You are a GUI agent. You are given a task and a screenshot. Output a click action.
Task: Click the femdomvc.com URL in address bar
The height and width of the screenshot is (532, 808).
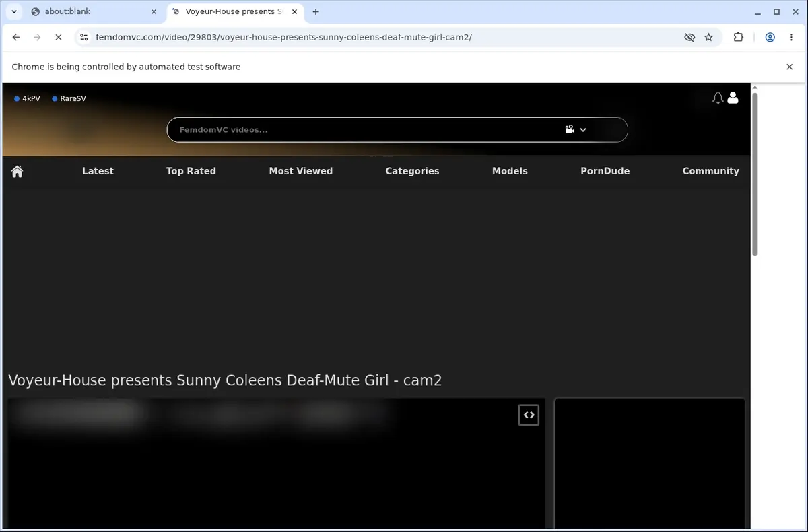pyautogui.click(x=283, y=38)
